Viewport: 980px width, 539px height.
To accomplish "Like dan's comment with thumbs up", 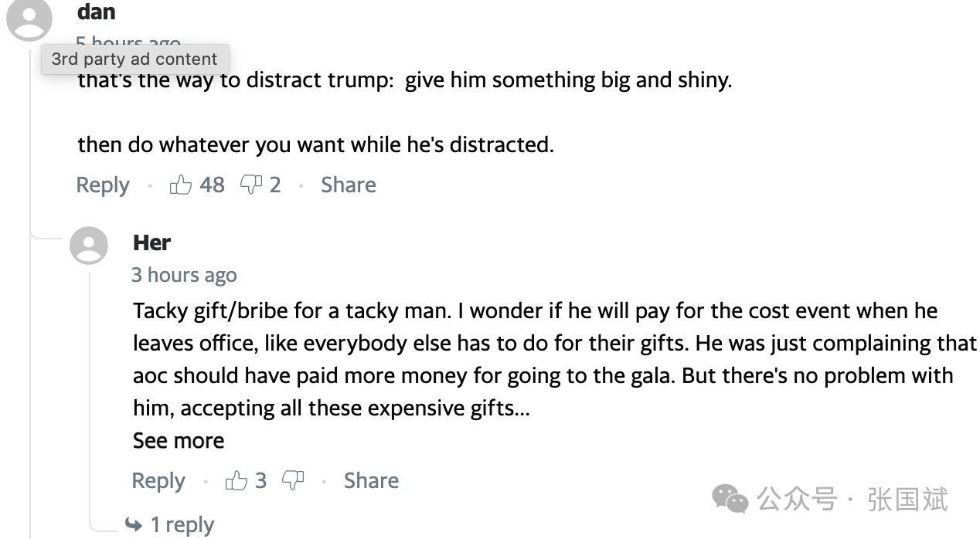I will (181, 185).
